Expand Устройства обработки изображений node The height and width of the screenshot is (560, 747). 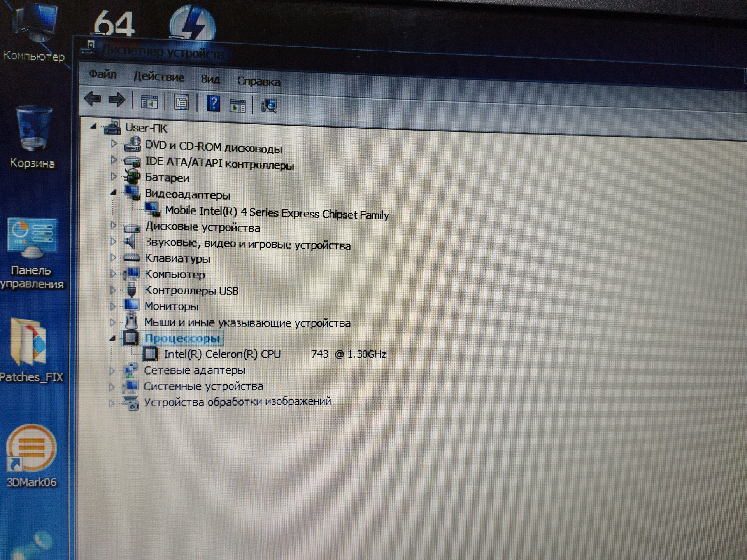[x=112, y=403]
